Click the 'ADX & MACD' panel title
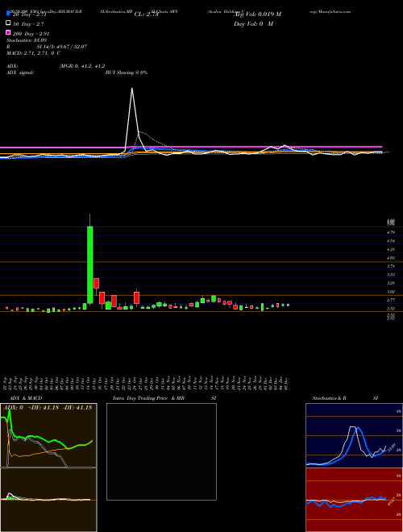 click(x=26, y=398)
